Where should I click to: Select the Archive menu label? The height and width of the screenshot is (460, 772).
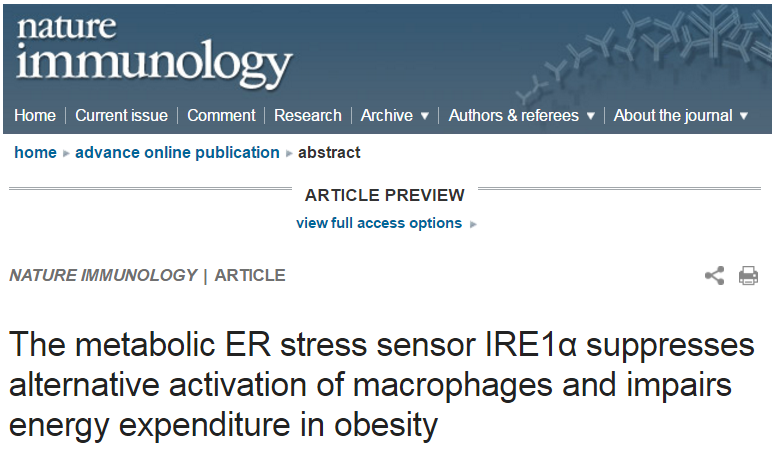[x=386, y=115]
